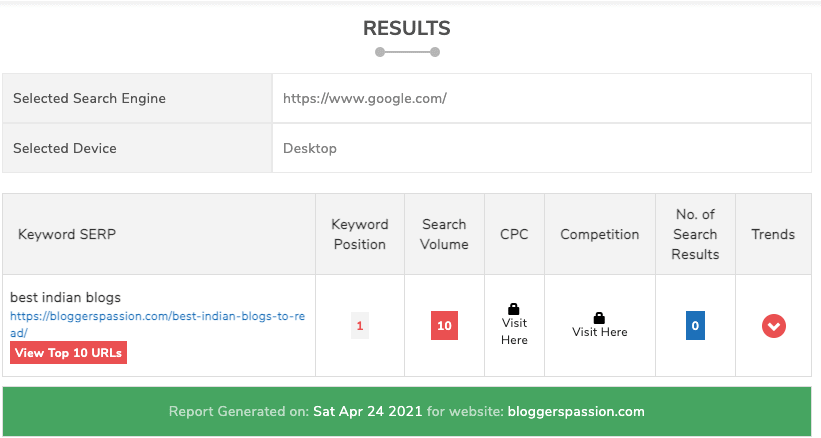Select the No. of Search Results header

[x=695, y=234]
